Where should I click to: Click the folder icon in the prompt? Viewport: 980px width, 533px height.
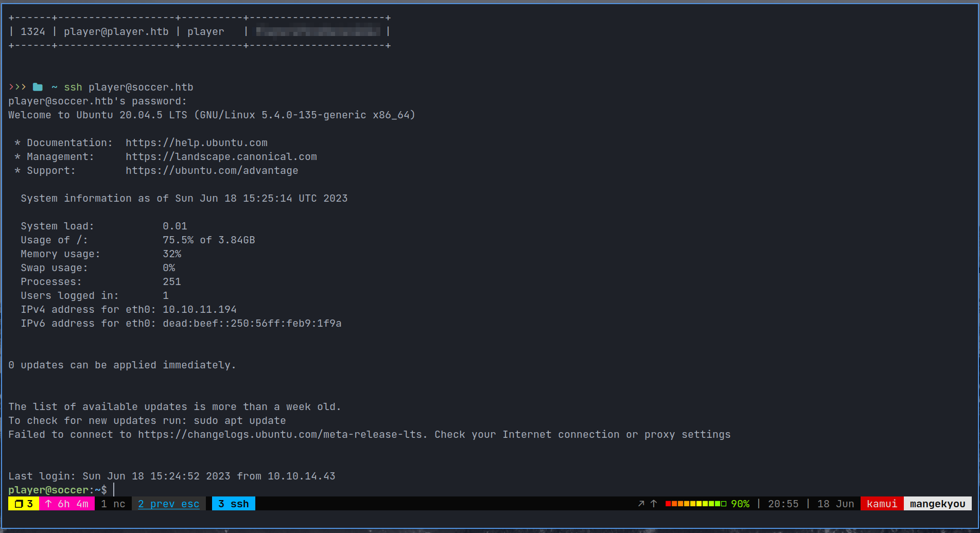pyautogui.click(x=38, y=87)
